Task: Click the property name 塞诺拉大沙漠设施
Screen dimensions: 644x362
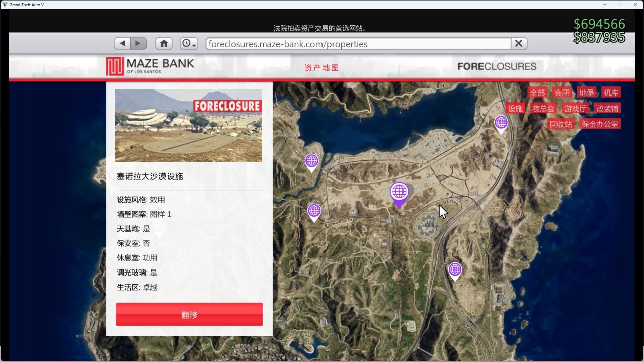Action: [x=150, y=176]
